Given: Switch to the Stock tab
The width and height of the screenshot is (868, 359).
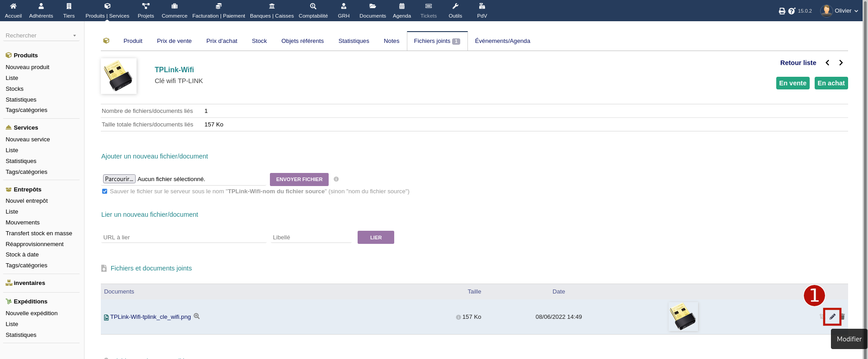Looking at the screenshot, I should pos(259,41).
